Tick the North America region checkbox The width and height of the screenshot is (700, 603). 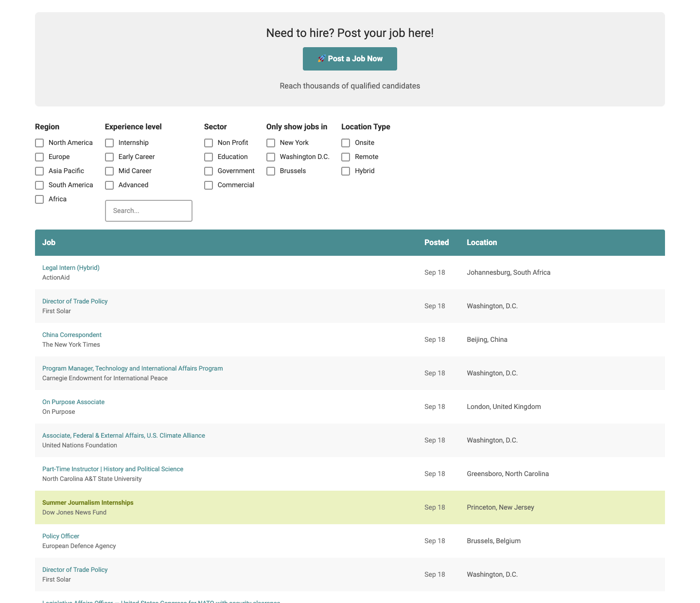pyautogui.click(x=39, y=143)
